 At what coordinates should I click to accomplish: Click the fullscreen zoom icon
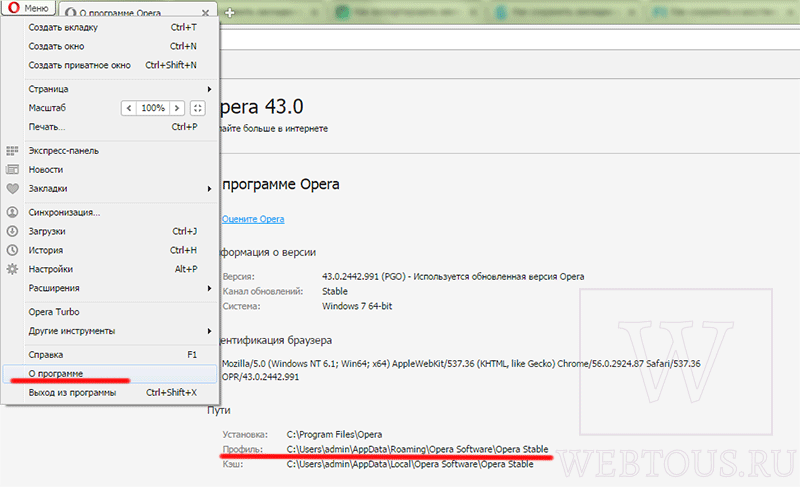(x=197, y=108)
